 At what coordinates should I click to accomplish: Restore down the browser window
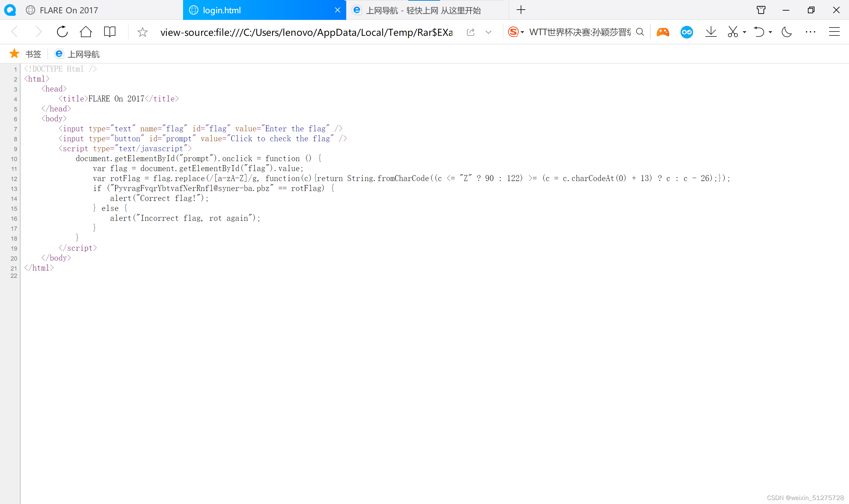(811, 10)
